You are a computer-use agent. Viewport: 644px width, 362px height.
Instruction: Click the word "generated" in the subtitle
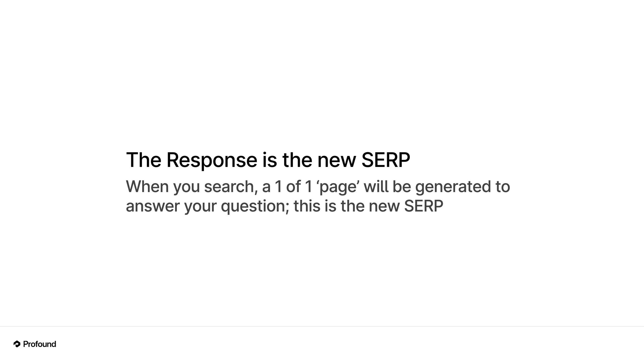click(453, 187)
